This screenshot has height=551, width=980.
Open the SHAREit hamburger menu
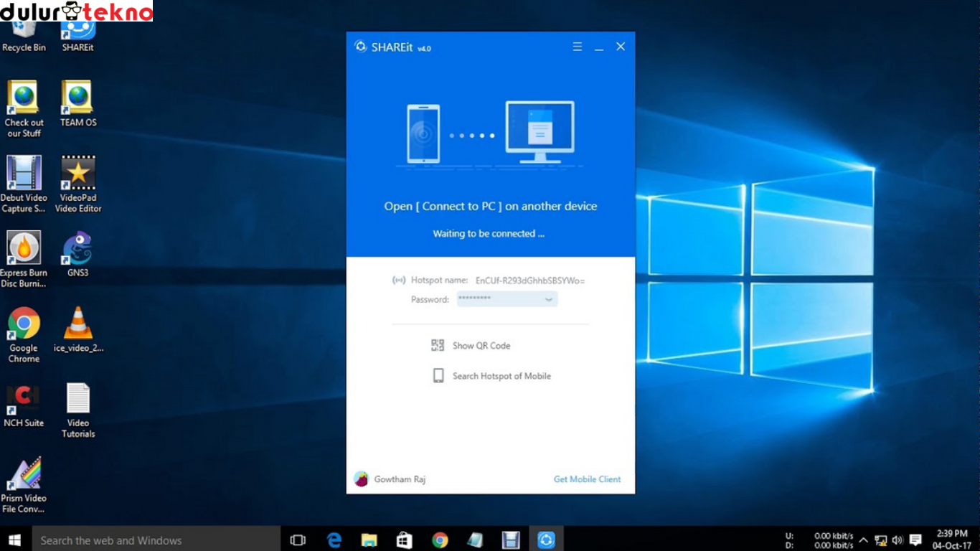click(578, 47)
